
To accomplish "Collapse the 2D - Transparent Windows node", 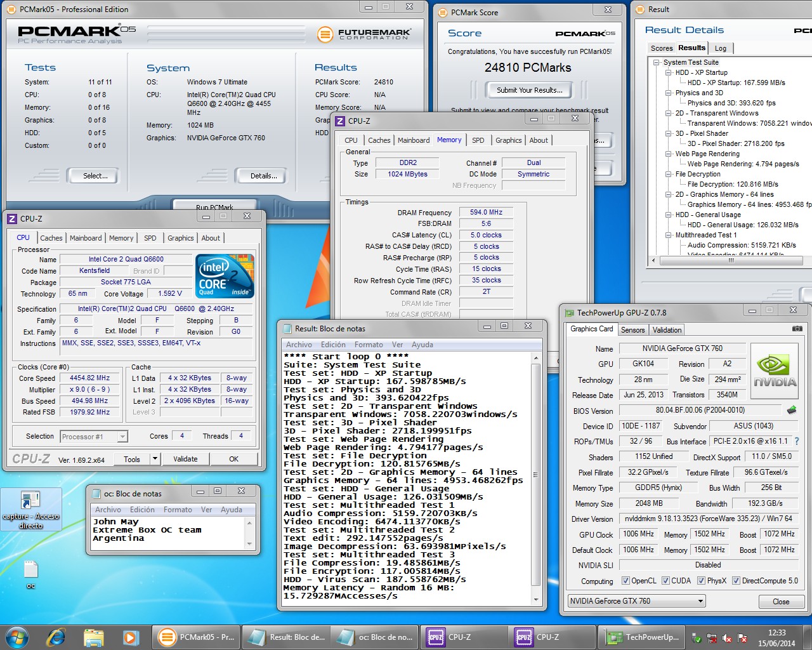I will [669, 113].
